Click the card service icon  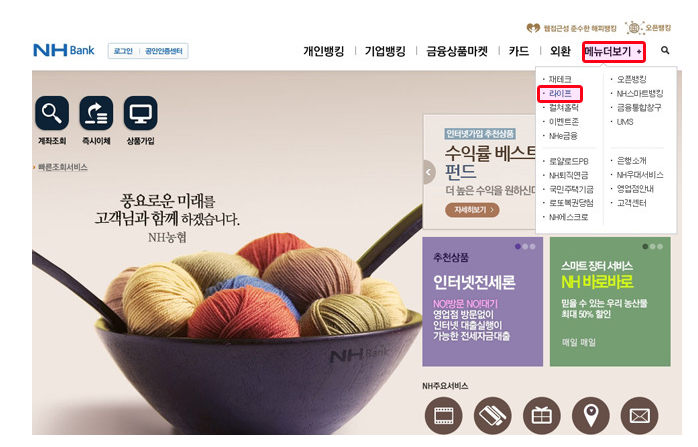(x=492, y=415)
